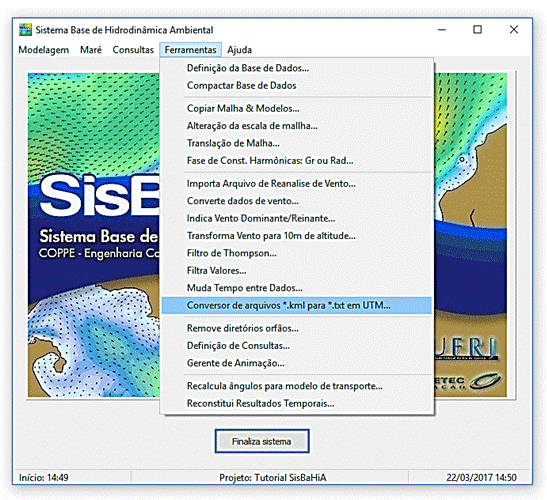Image resolution: width=547 pixels, height=500 pixels.
Task: Click the 22/03/2017 14:50 date in status bar
Action: tap(481, 478)
